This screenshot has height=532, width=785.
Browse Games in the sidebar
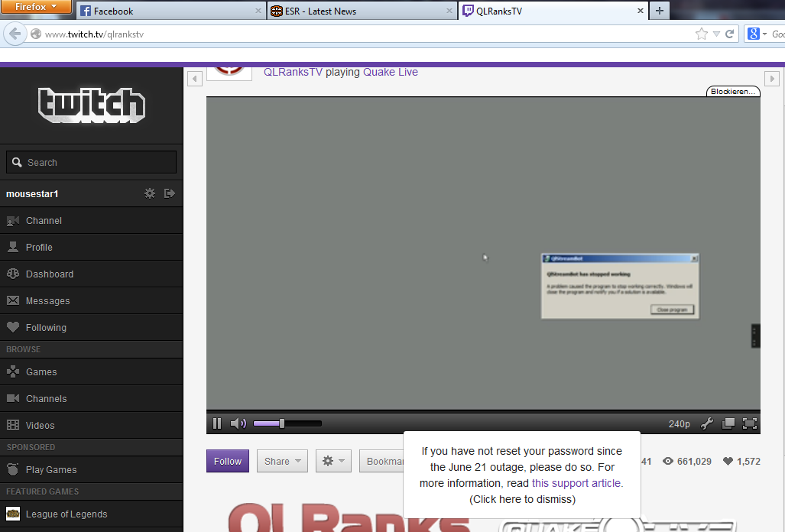coord(41,372)
